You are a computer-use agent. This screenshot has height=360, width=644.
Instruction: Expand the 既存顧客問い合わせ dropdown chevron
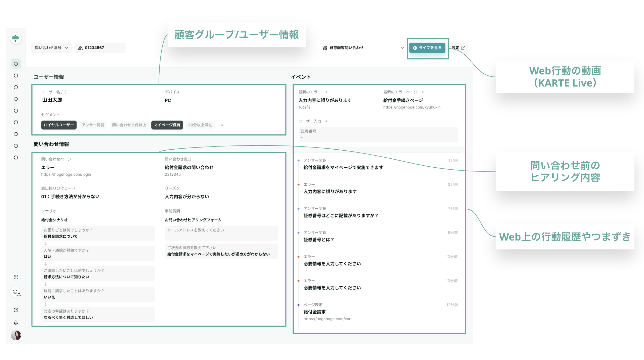[402, 48]
